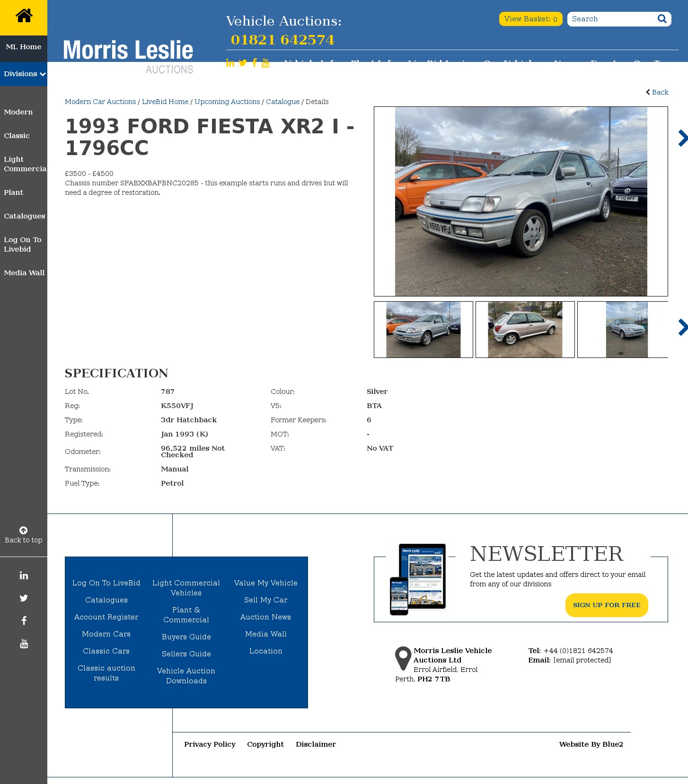Open the YouTube icon in header
Viewport: 688px width, 784px height.
pyautogui.click(x=265, y=63)
